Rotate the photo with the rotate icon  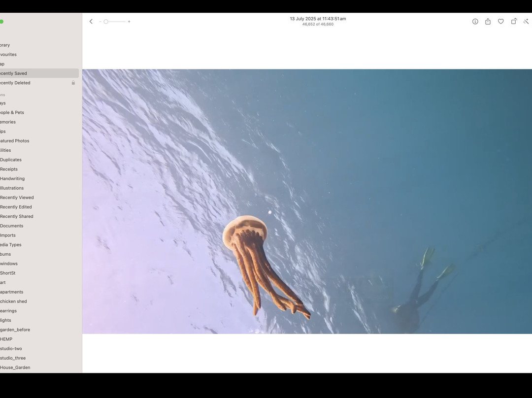tap(513, 22)
